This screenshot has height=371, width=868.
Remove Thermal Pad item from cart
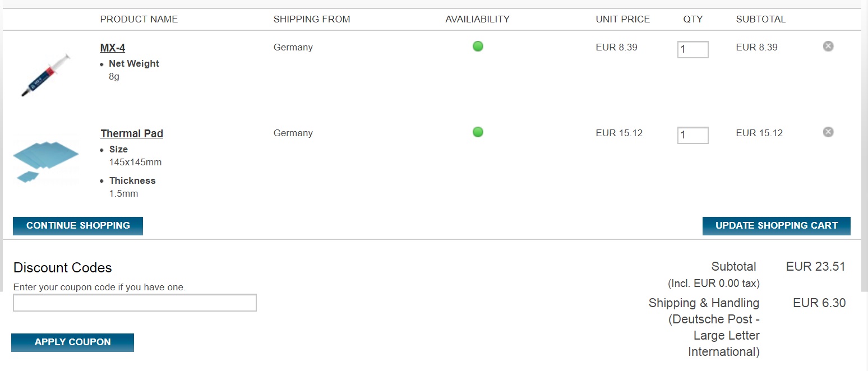(x=828, y=132)
